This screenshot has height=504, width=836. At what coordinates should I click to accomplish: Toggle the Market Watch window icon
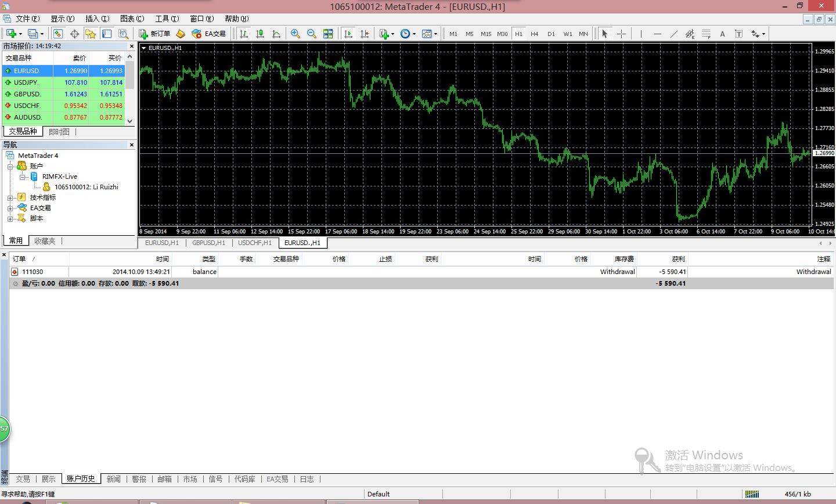pos(58,34)
